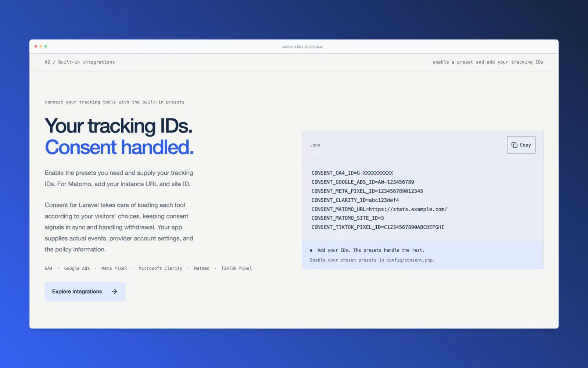Click the .env file label
This screenshot has height=368, width=588.
coord(315,145)
